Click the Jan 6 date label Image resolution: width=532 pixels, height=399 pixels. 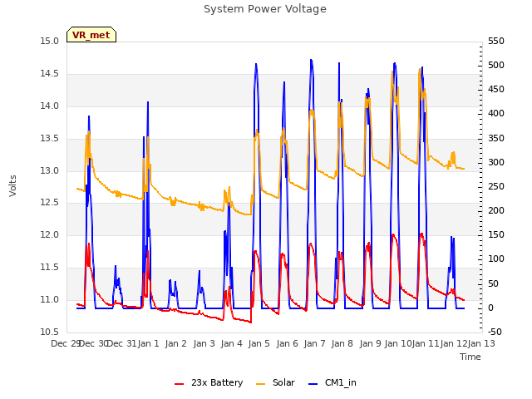click(287, 343)
